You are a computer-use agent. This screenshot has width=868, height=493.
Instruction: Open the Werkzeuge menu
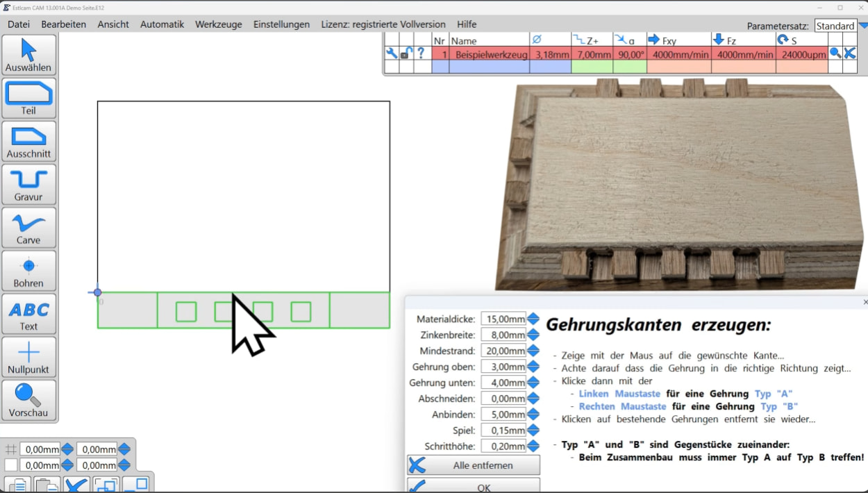[x=218, y=24]
